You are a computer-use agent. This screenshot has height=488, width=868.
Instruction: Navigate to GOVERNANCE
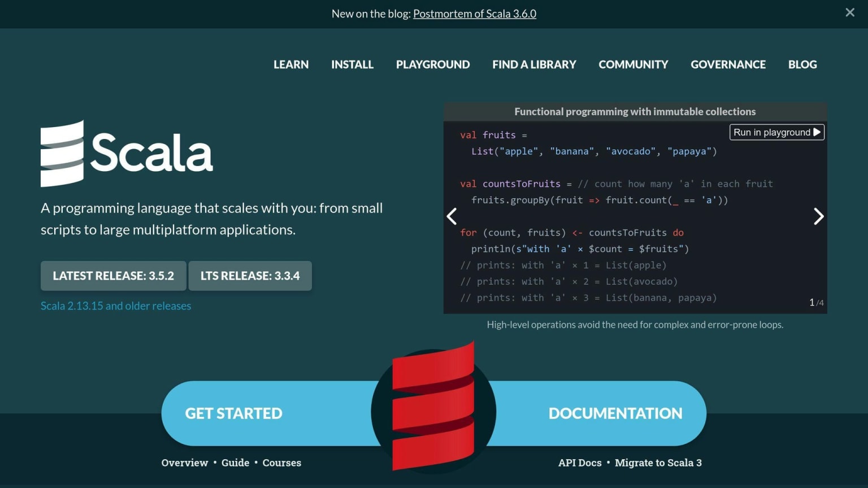[728, 64]
